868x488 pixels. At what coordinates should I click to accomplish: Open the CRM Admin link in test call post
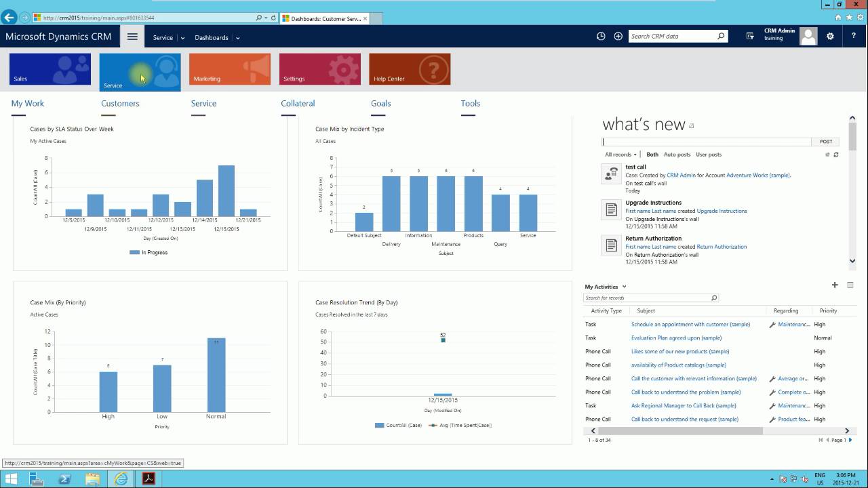(682, 175)
